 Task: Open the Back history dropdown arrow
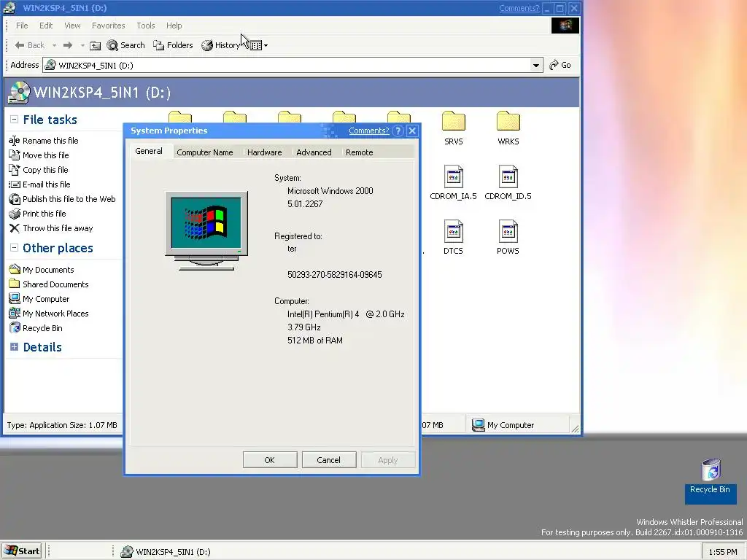(54, 46)
